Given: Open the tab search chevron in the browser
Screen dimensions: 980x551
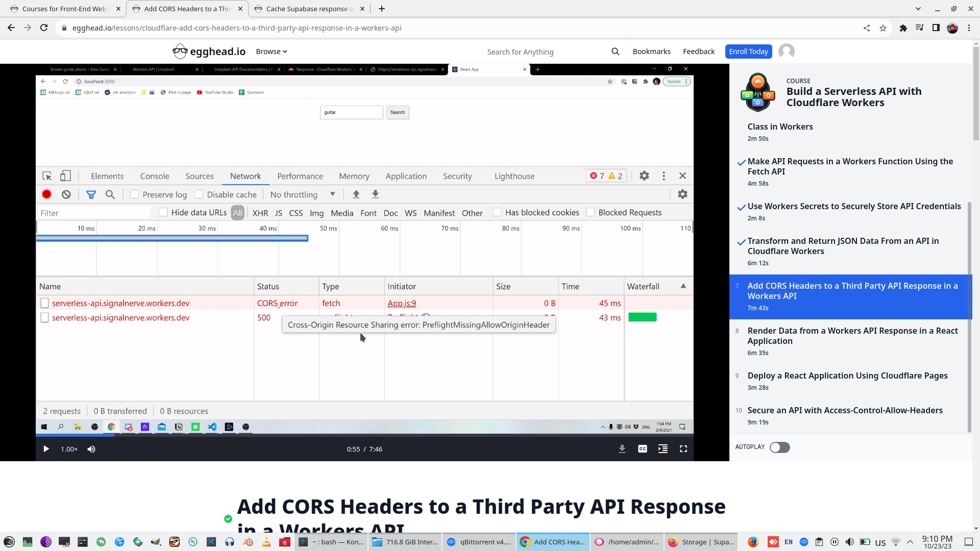Looking at the screenshot, I should pyautogui.click(x=918, y=9).
